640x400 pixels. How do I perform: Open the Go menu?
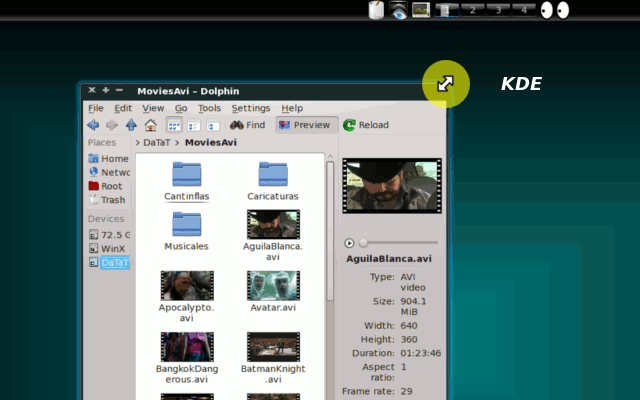pos(181,108)
